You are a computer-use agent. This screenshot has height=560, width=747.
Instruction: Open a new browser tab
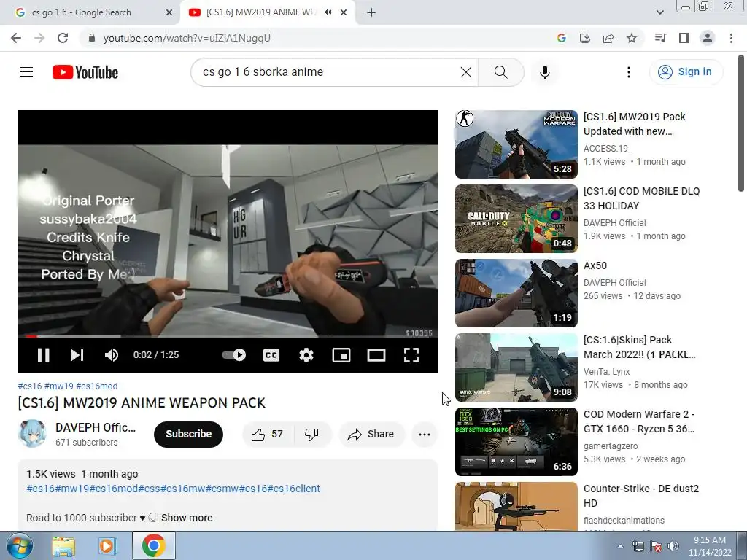pos(371,12)
